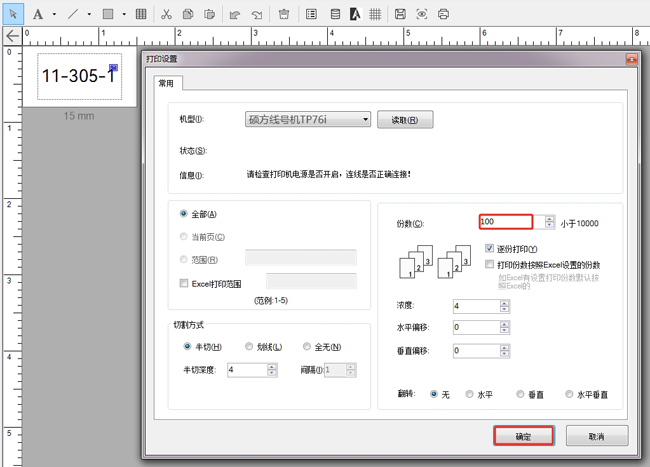Click the 取消 cancel button

click(597, 436)
